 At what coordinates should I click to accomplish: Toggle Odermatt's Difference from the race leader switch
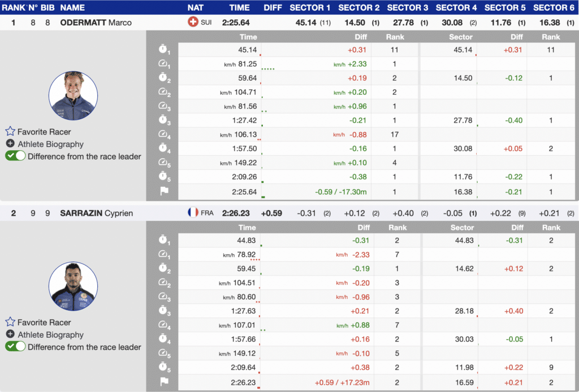point(16,156)
